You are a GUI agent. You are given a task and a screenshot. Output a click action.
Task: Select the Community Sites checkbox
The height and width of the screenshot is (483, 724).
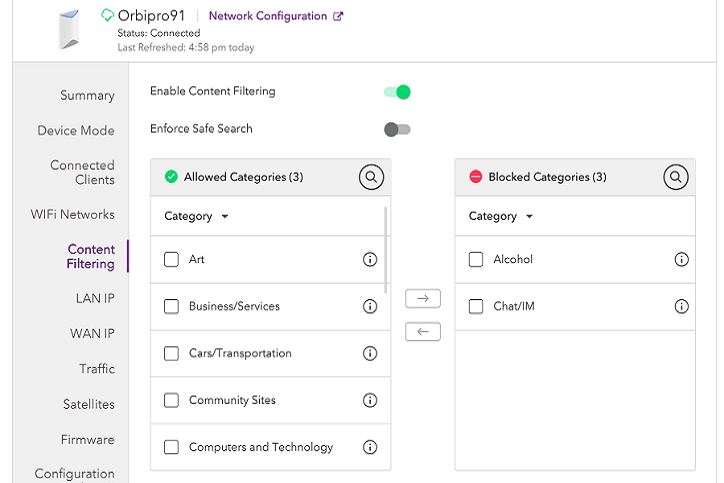coord(171,401)
